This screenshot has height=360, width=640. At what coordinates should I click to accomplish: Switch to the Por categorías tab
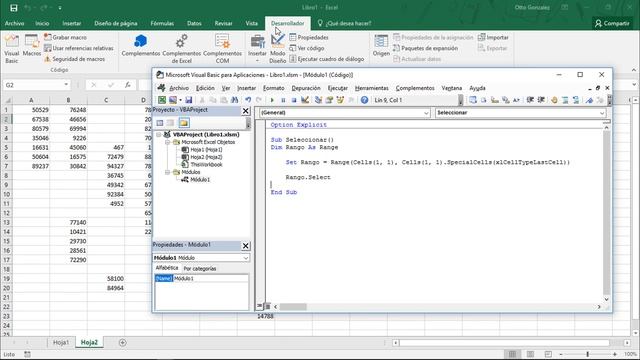(200, 269)
